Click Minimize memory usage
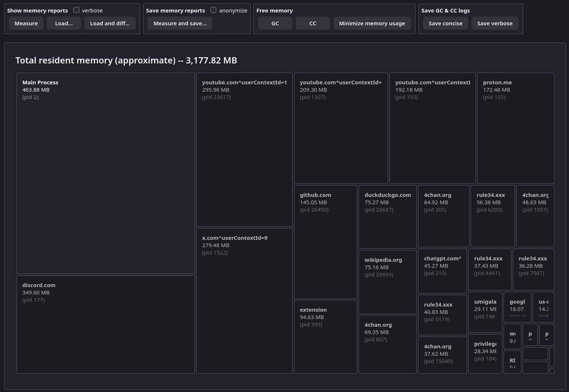Screen dimensions: 569x392 tap(372, 23)
